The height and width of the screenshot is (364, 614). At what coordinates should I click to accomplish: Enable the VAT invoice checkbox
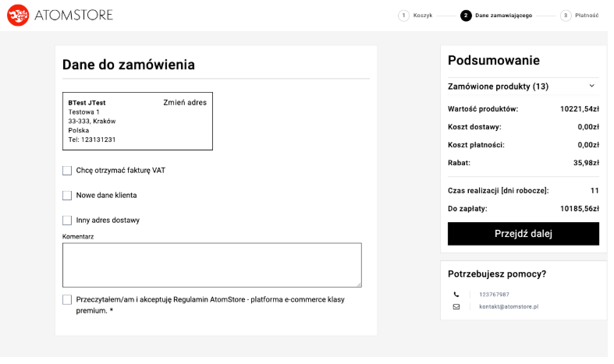(x=67, y=170)
